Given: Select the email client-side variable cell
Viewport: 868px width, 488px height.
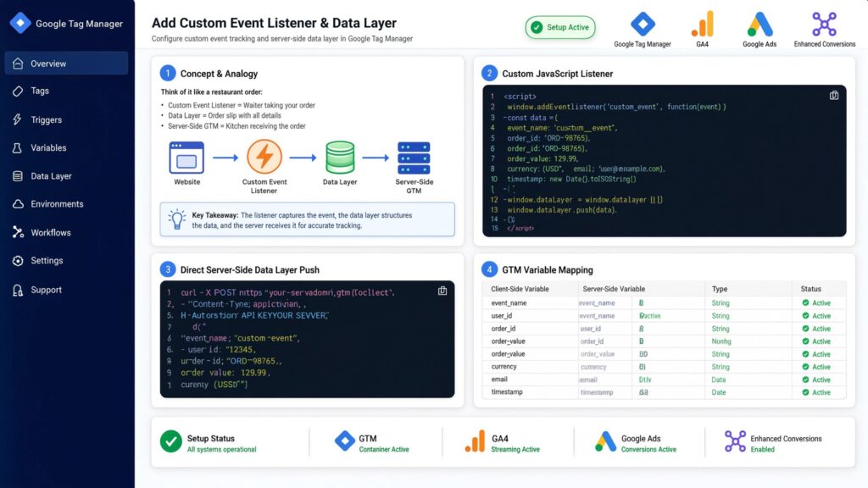Looking at the screenshot, I should (499, 380).
